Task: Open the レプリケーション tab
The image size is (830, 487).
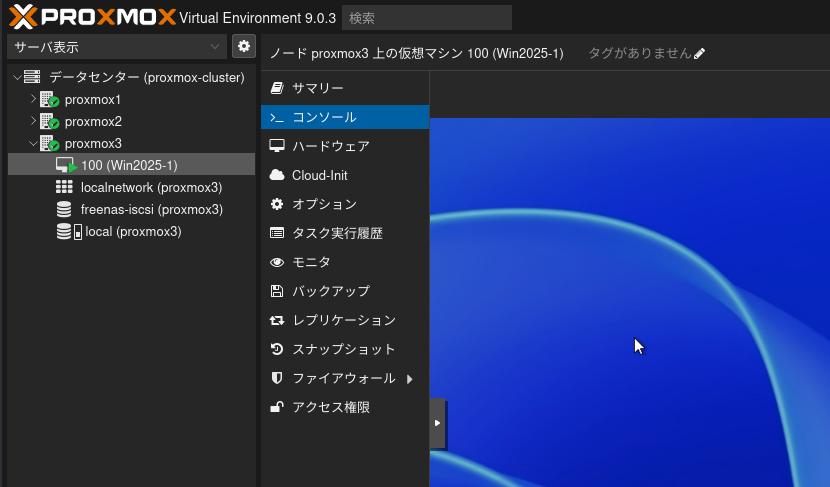Action: [345, 320]
